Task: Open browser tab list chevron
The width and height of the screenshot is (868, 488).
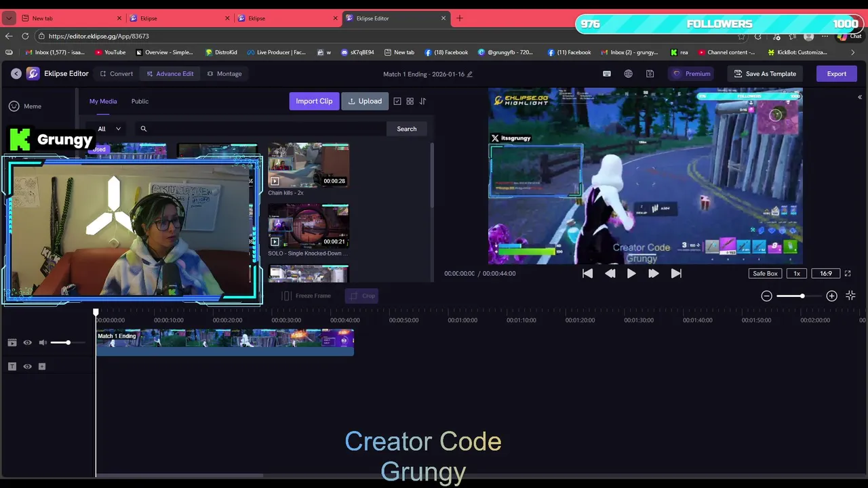Action: [x=9, y=18]
